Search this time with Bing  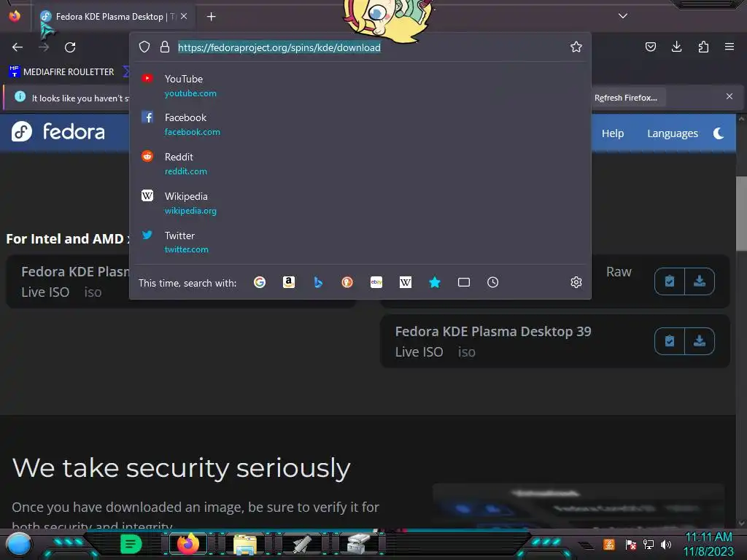[318, 282]
